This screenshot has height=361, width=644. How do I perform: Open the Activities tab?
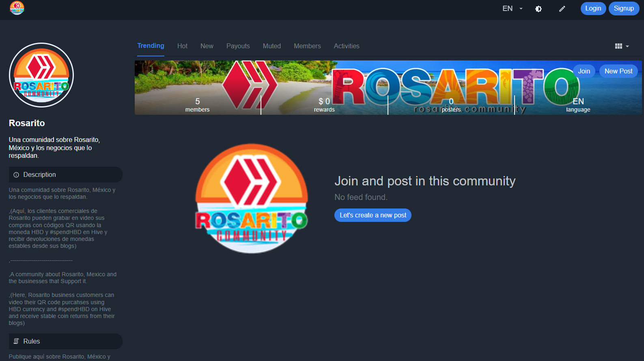click(x=347, y=46)
